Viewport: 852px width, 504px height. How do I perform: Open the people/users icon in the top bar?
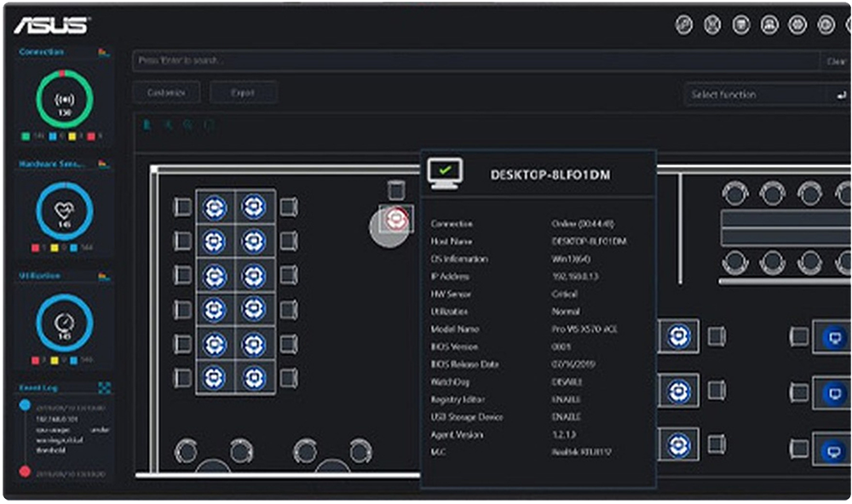pos(769,25)
